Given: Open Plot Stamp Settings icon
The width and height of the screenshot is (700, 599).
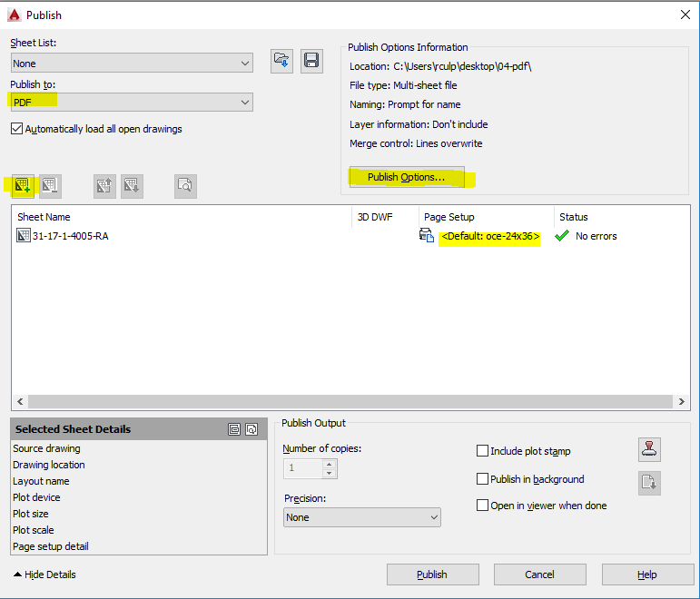Looking at the screenshot, I should click(649, 449).
